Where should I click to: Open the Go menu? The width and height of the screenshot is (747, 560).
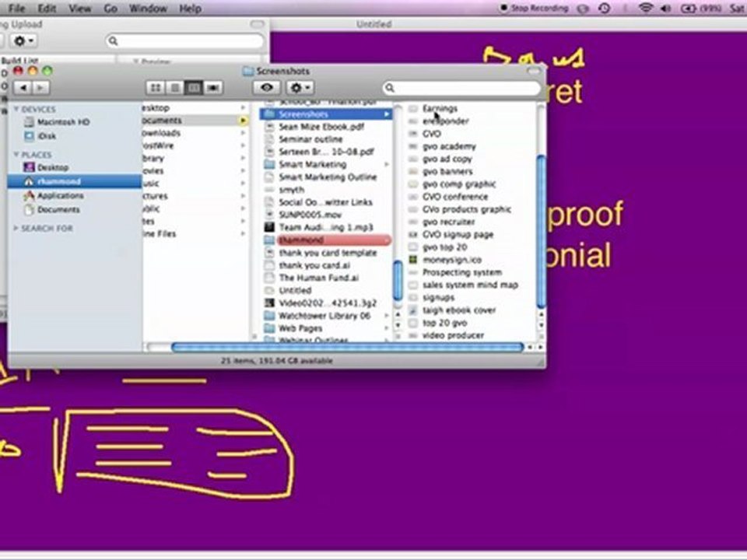point(110,8)
